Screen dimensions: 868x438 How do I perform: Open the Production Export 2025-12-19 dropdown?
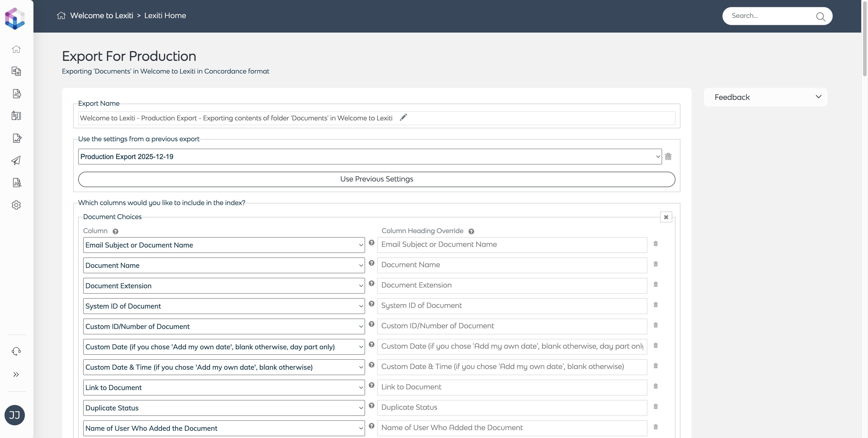click(370, 157)
